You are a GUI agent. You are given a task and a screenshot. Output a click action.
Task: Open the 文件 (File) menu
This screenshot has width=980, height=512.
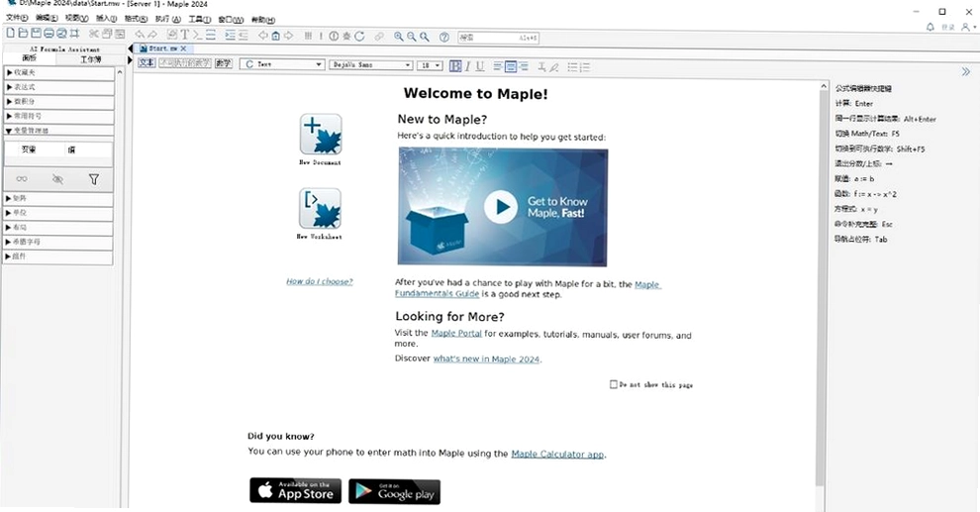click(x=16, y=18)
